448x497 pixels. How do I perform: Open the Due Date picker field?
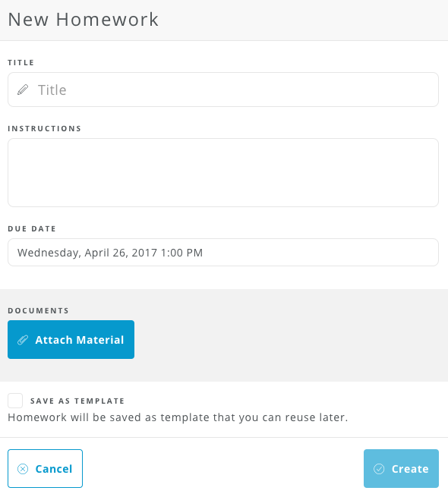click(x=223, y=253)
